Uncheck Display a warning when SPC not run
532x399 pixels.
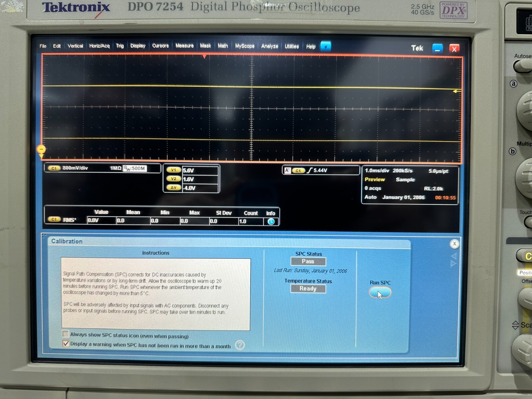pos(66,343)
